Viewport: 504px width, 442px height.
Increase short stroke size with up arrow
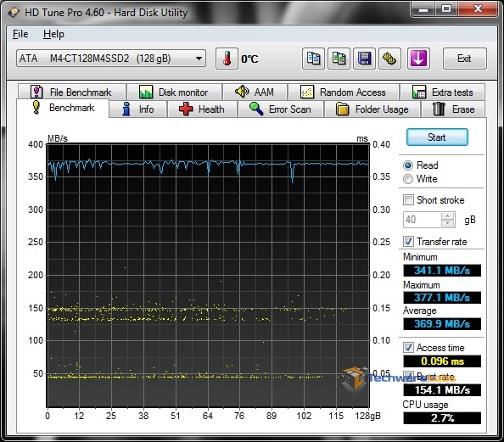(x=448, y=216)
